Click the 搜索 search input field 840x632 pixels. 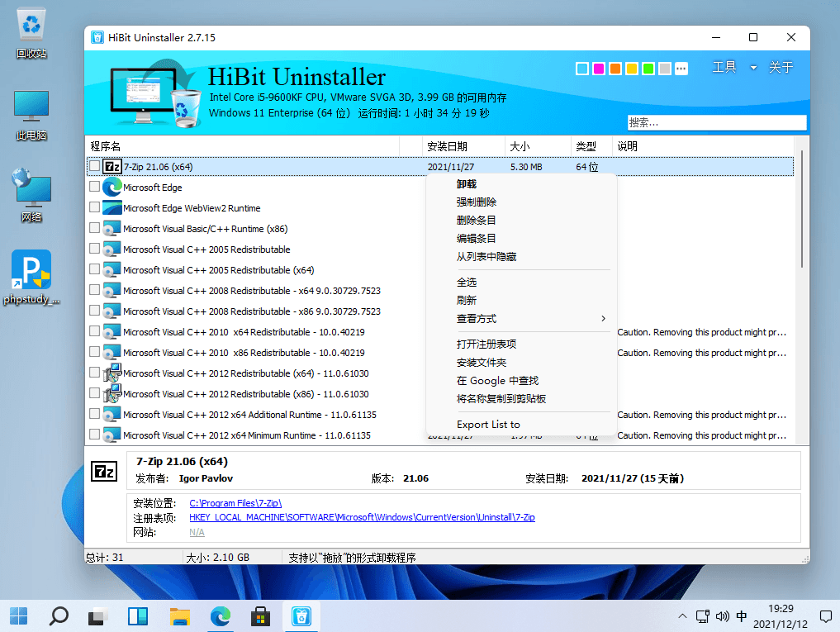tap(717, 123)
